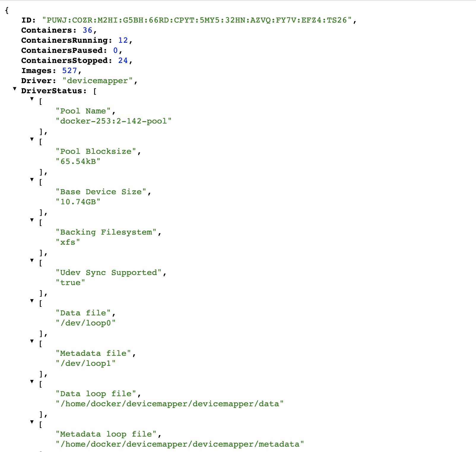The image size is (476, 452).
Task: Collapse the Base Device Size entry
Action: (32, 179)
